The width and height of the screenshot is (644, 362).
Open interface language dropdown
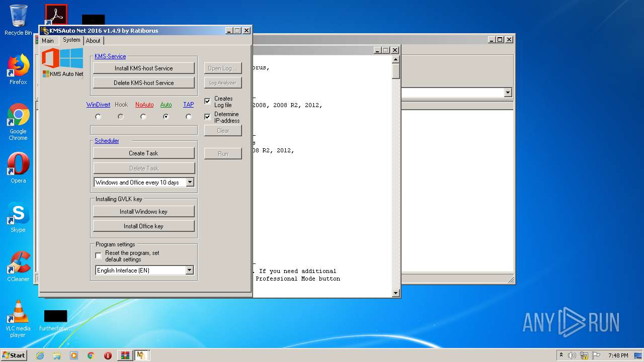pyautogui.click(x=189, y=270)
